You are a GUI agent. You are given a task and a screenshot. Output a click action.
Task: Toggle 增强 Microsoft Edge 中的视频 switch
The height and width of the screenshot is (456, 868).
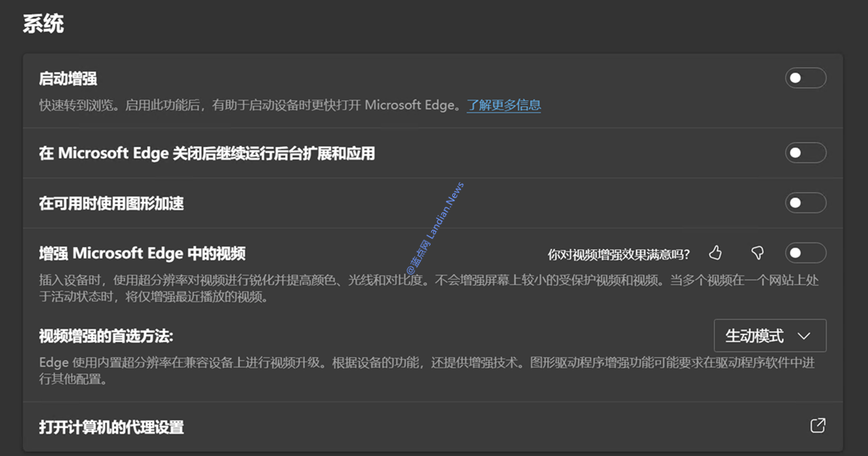[806, 253]
